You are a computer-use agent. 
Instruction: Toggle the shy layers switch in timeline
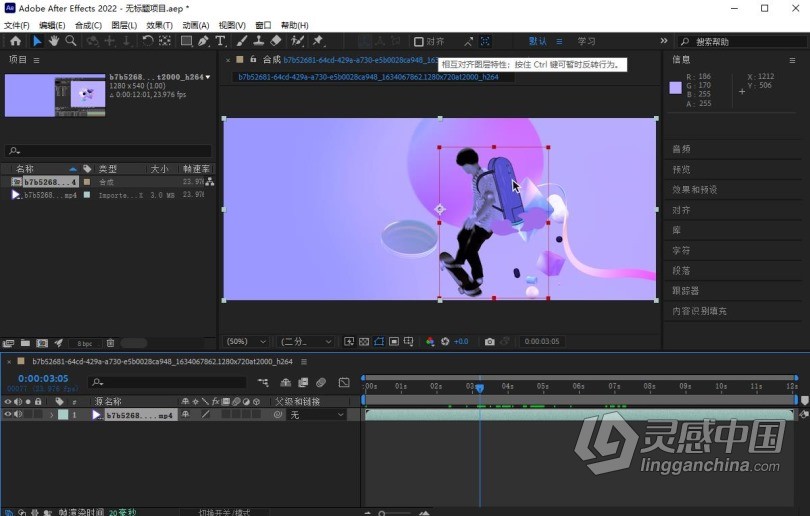[x=286, y=383]
